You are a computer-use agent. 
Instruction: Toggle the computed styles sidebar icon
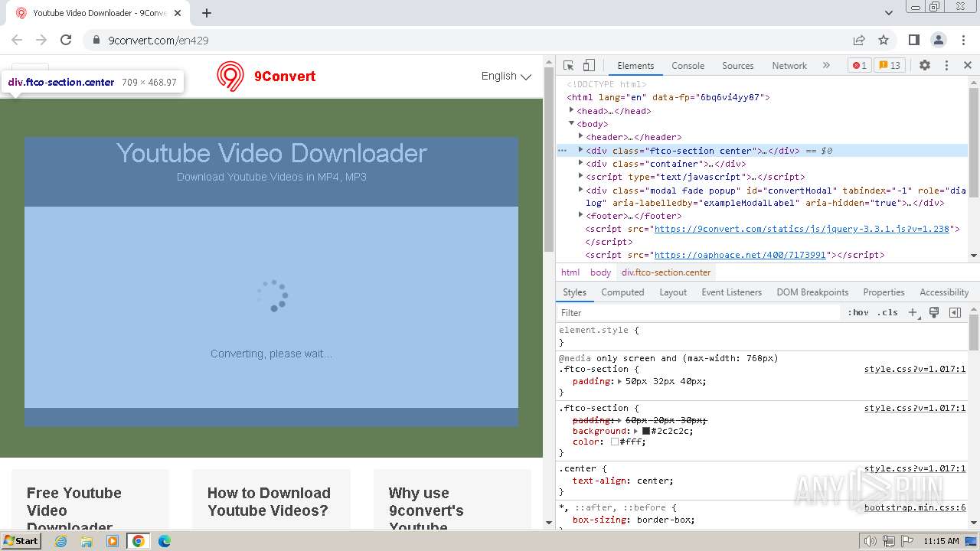point(955,312)
